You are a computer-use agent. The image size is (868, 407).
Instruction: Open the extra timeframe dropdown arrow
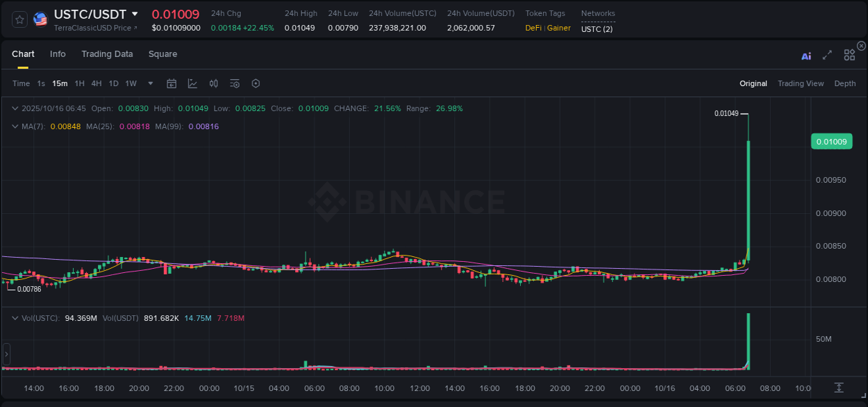click(150, 83)
